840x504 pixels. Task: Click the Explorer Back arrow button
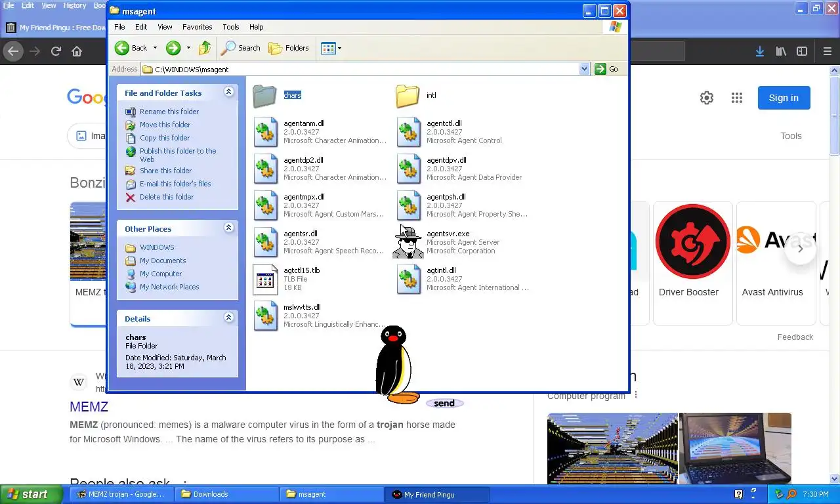[x=131, y=48]
